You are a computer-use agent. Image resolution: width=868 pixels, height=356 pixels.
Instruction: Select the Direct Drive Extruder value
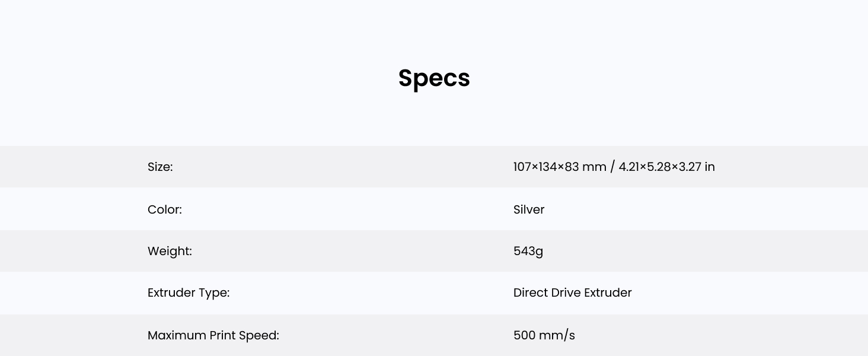point(572,293)
